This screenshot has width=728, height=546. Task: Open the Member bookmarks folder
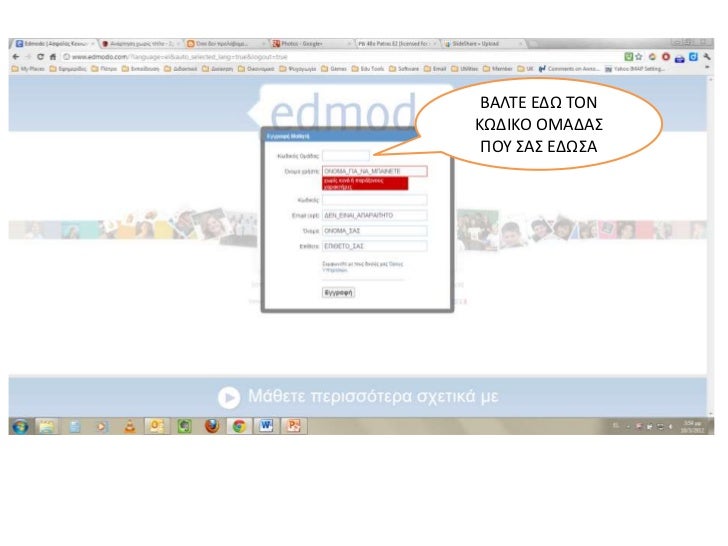click(x=498, y=69)
